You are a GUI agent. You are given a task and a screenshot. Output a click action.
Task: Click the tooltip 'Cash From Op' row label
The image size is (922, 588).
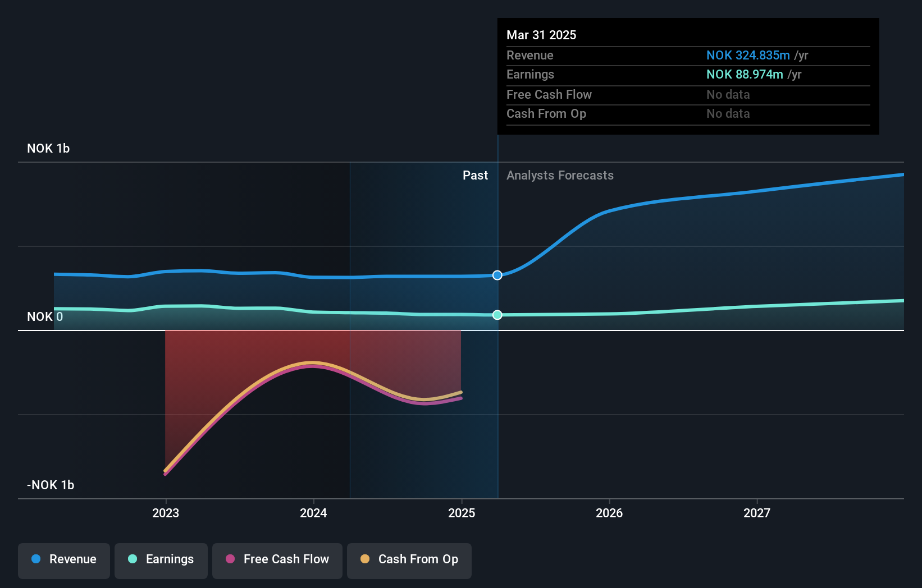click(546, 113)
